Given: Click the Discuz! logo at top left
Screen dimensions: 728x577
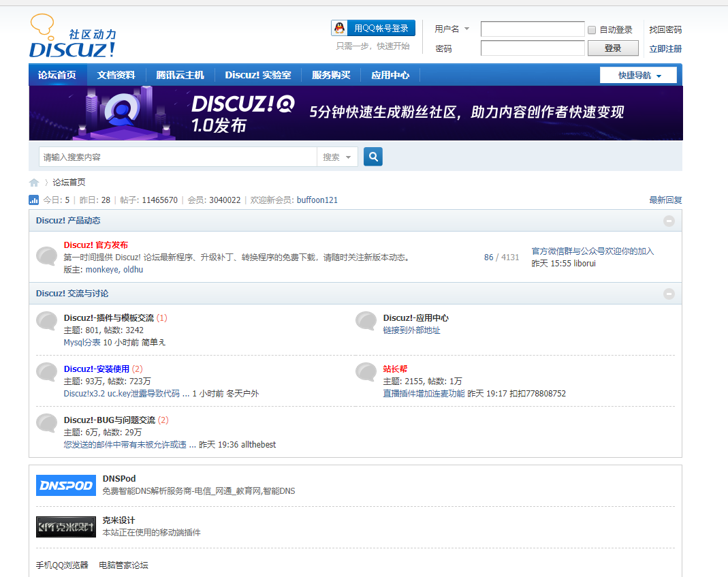Looking at the screenshot, I should 73,36.
